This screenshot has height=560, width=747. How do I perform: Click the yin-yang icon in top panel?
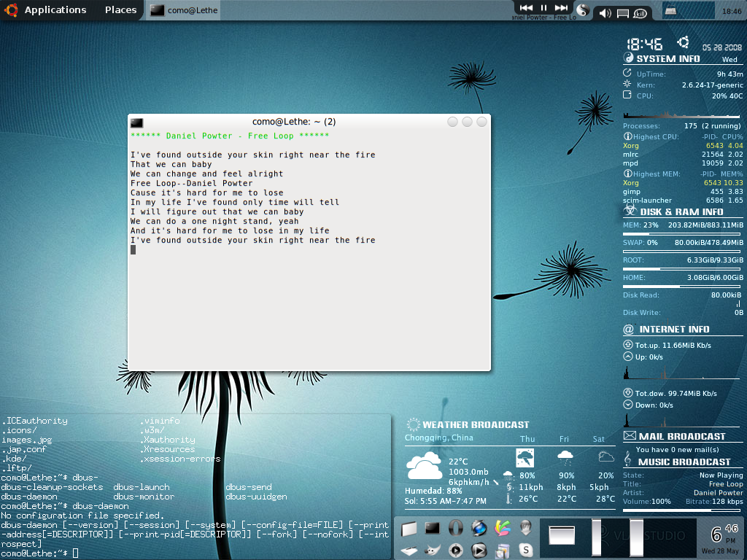point(582,10)
